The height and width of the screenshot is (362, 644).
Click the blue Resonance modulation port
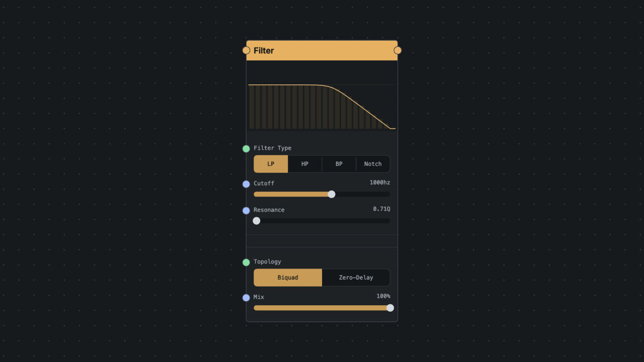pos(246,211)
